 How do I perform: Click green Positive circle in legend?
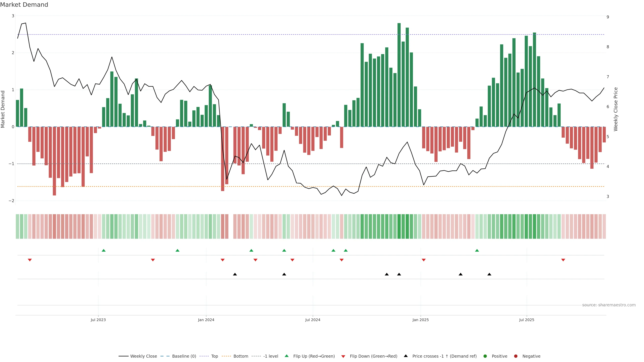point(485,356)
